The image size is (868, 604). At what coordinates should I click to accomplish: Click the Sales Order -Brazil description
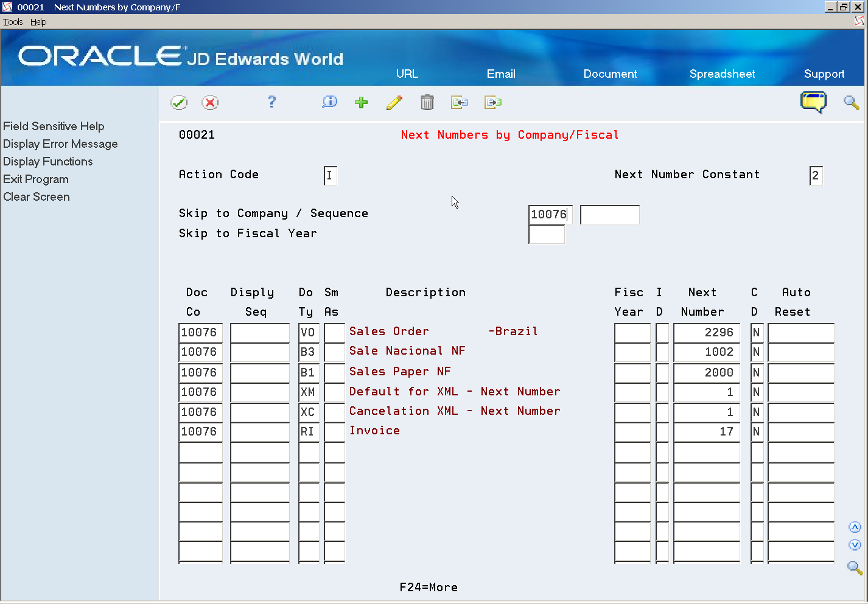click(x=444, y=332)
